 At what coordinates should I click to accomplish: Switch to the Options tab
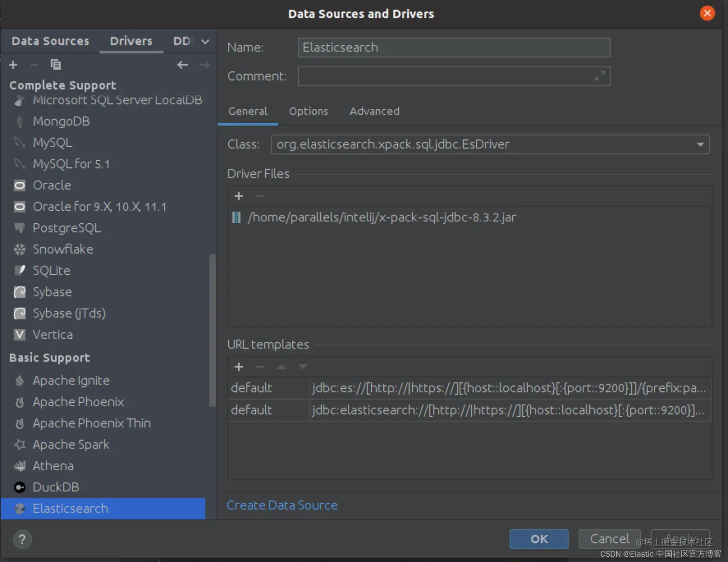(308, 111)
